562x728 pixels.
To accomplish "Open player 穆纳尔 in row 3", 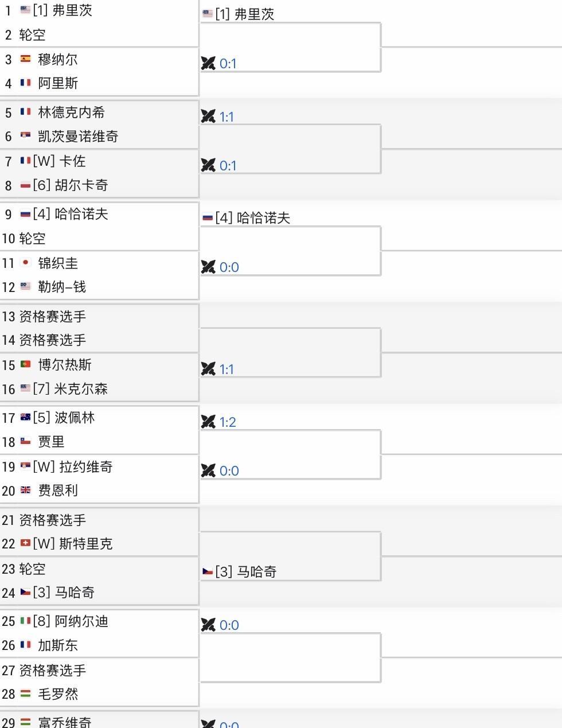I will [57, 60].
